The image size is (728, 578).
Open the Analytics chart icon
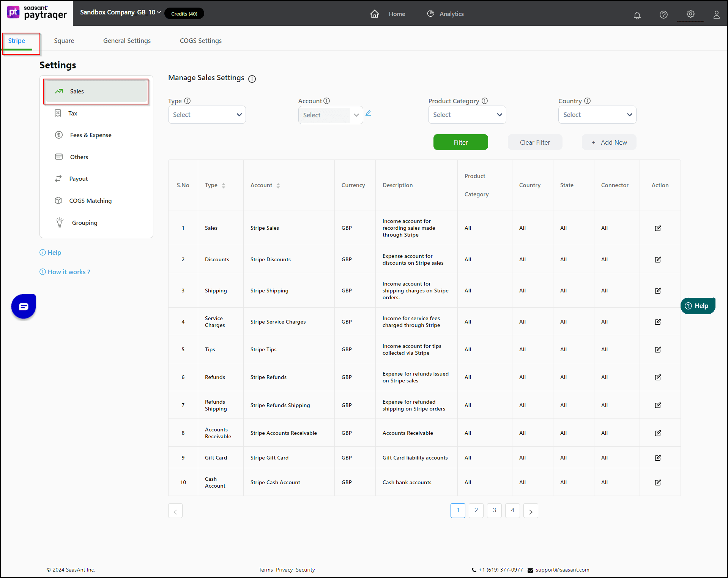point(430,14)
